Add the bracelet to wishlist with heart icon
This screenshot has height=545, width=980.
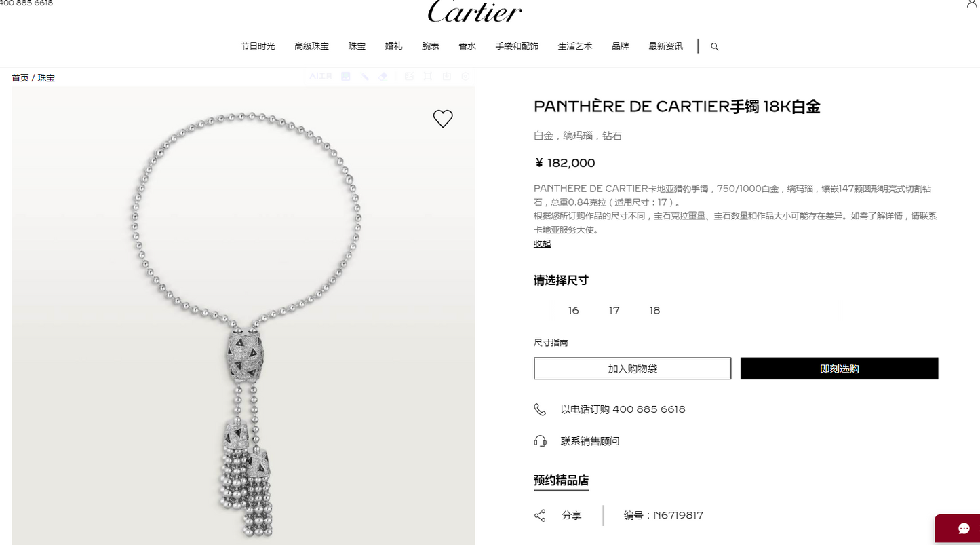[443, 119]
